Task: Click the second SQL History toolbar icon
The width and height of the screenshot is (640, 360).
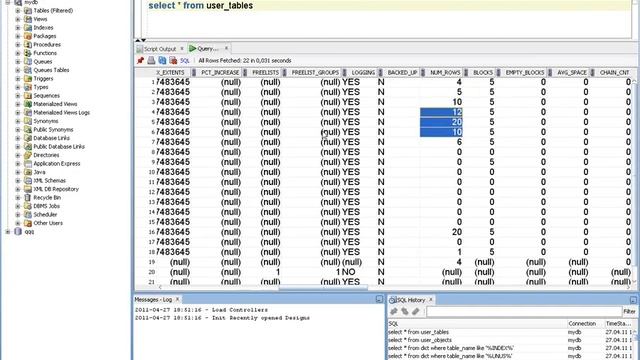Action: 405,311
